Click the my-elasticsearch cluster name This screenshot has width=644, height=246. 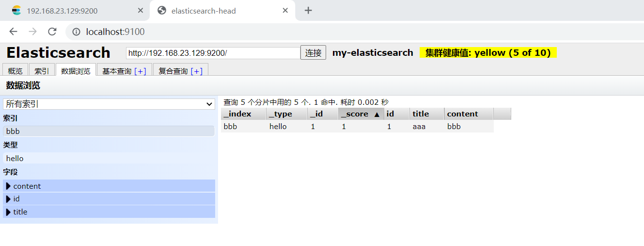[373, 53]
